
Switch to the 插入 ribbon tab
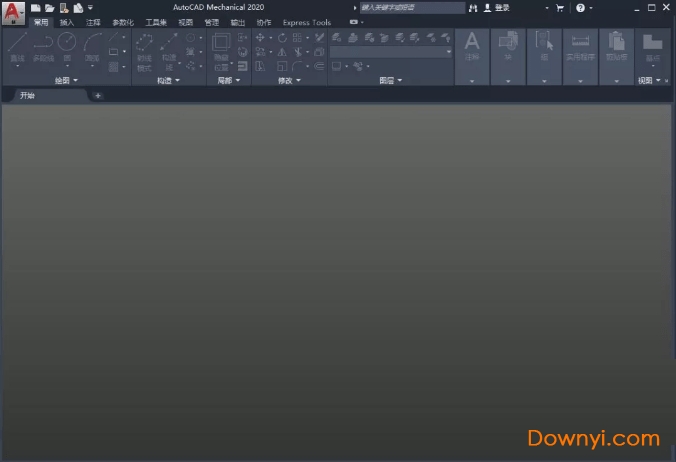pos(66,22)
